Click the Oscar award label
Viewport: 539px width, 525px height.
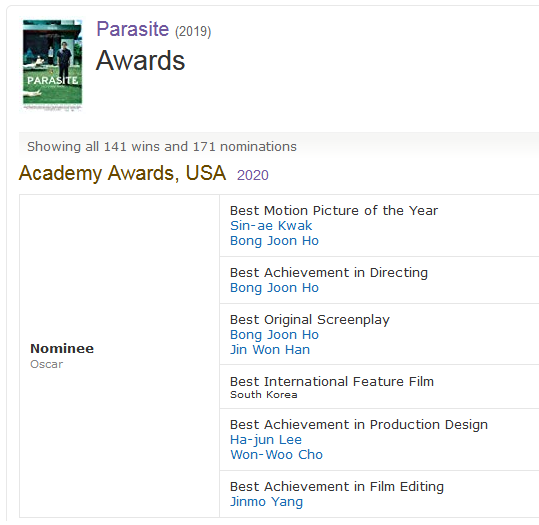pyautogui.click(x=46, y=364)
